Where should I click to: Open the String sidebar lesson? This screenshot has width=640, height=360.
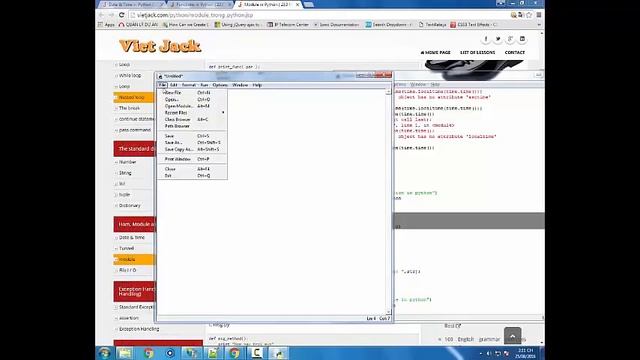click(x=125, y=173)
